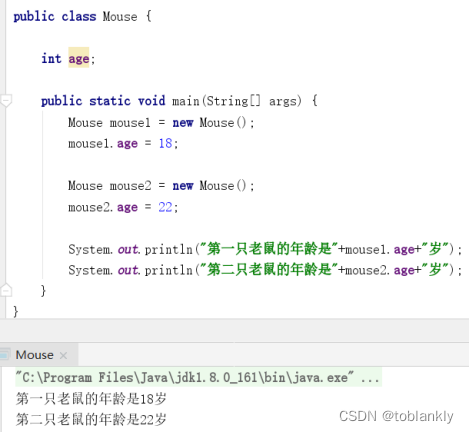Click the value 22 in mouse2.age assignment
Screen dimensions: 469x433
[x=165, y=207]
